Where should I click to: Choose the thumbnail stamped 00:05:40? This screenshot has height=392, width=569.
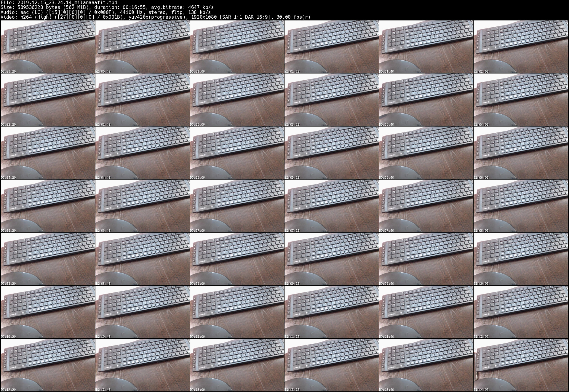pos(426,153)
